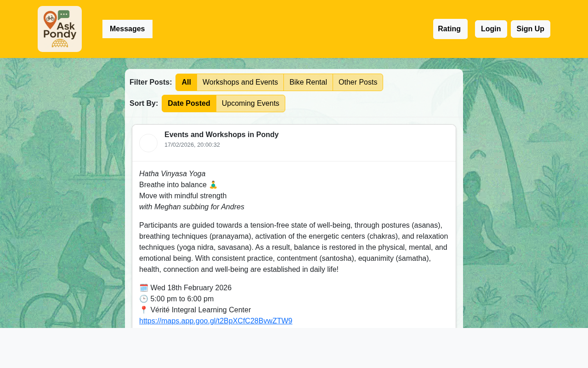The image size is (588, 368).
Task: Open the Messages page
Action: point(127,28)
